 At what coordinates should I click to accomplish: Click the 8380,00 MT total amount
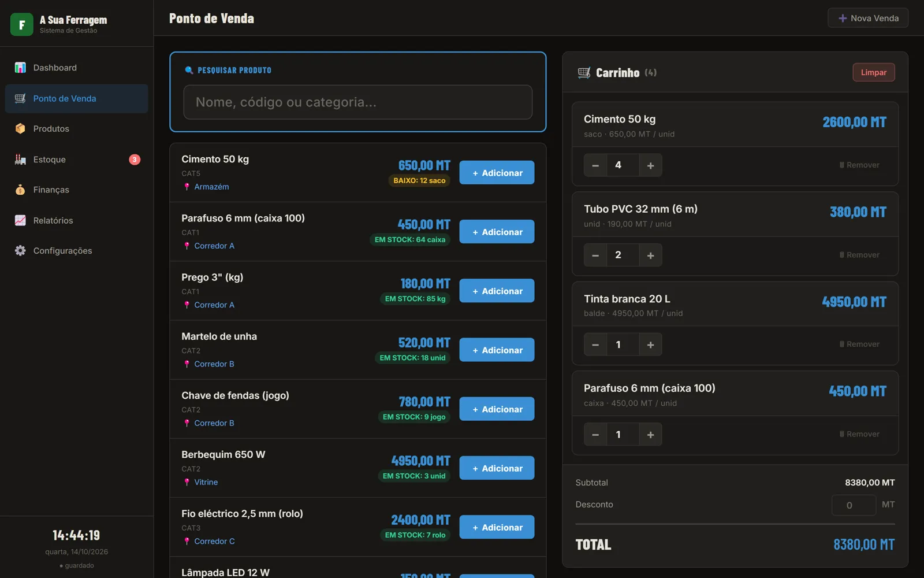point(863,544)
